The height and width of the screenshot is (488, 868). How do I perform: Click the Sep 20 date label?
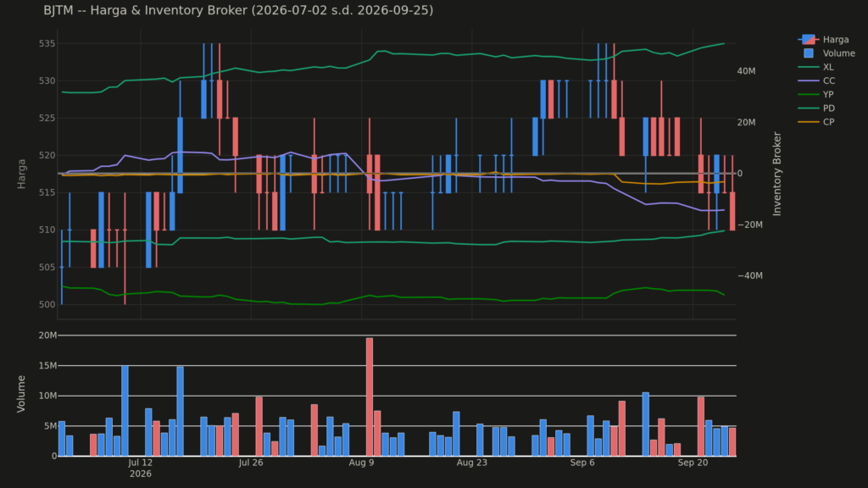[x=693, y=463]
